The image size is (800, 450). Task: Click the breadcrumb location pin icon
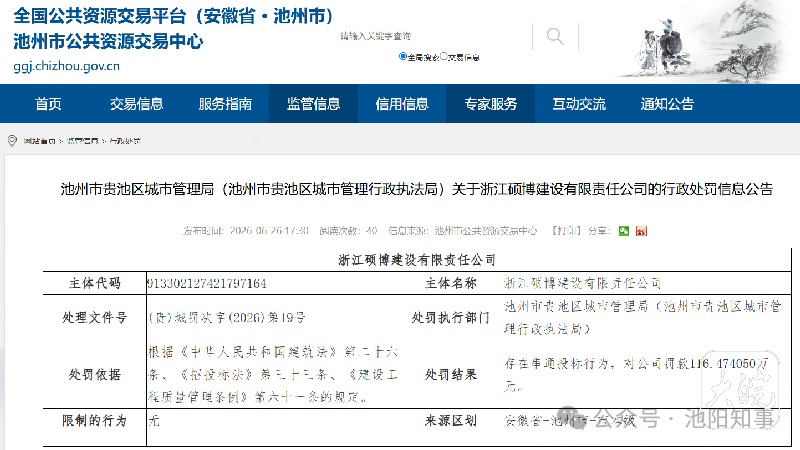[x=12, y=141]
